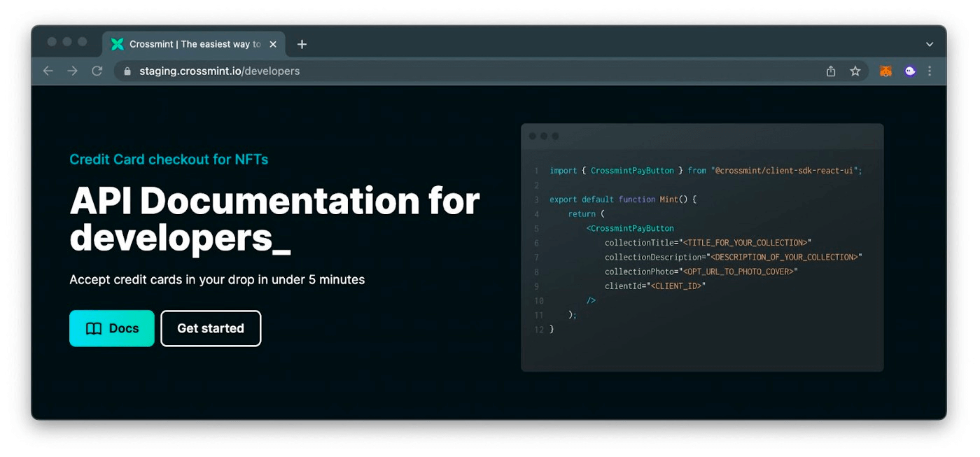
Task: Click the book icon on Docs button
Action: coord(94,328)
